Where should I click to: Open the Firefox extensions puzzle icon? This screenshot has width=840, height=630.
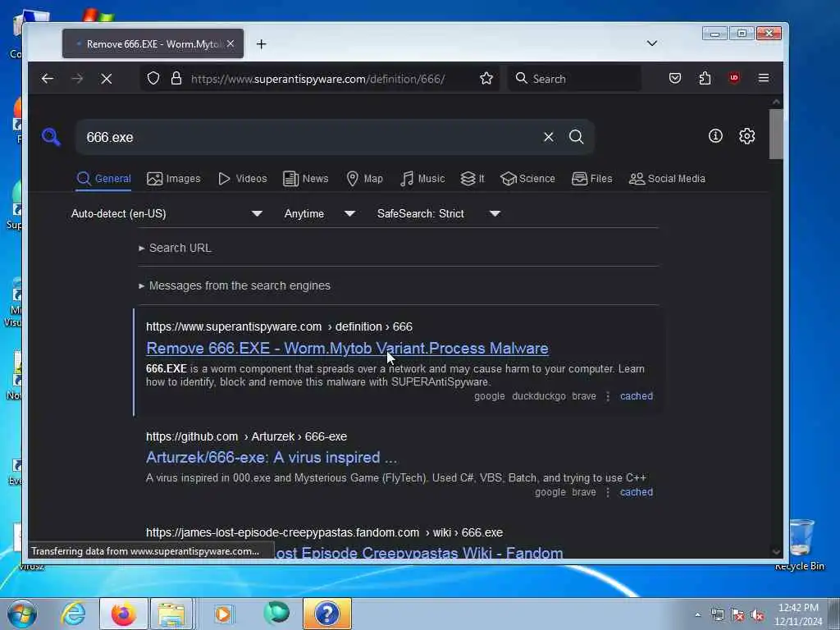click(x=705, y=79)
